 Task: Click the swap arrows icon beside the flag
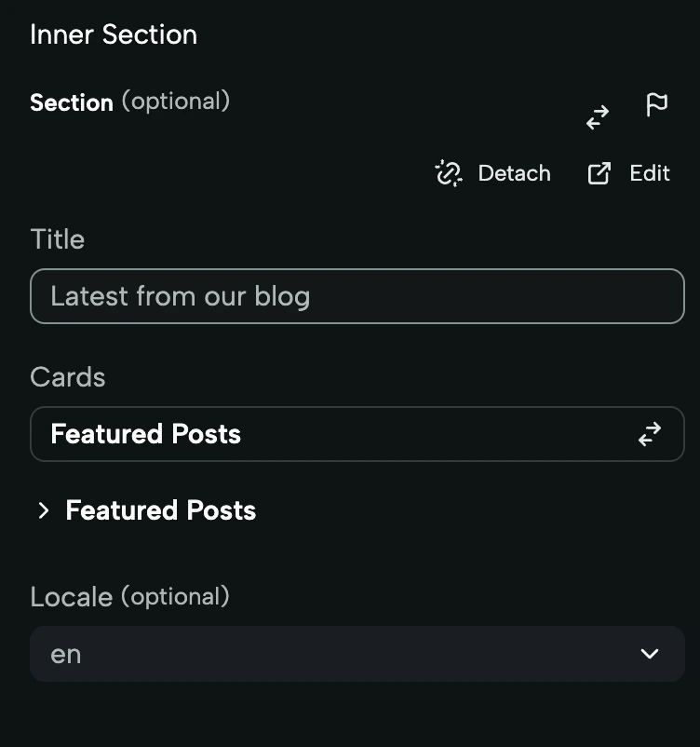(597, 118)
